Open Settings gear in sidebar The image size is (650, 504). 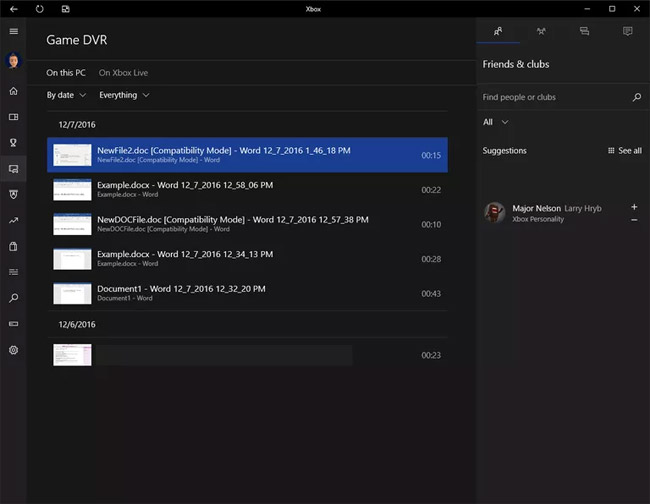point(14,350)
